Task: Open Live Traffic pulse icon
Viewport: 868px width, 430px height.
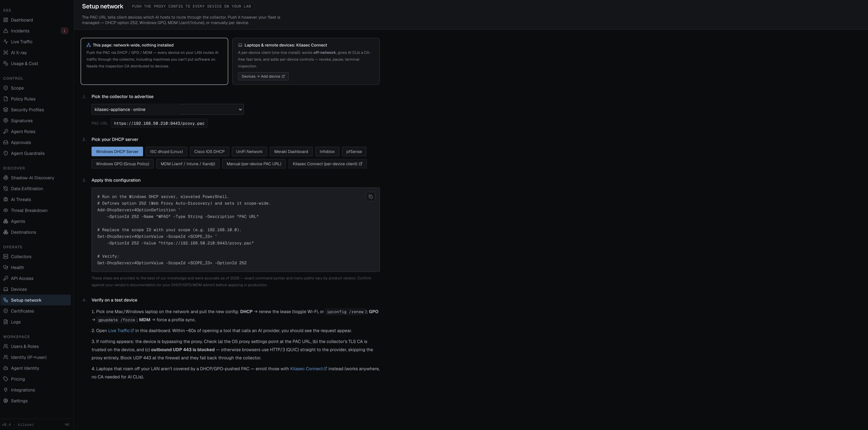Action: click(x=6, y=42)
